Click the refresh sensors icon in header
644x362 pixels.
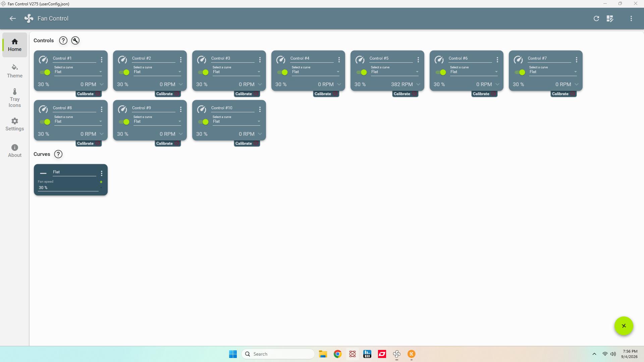coord(596,18)
